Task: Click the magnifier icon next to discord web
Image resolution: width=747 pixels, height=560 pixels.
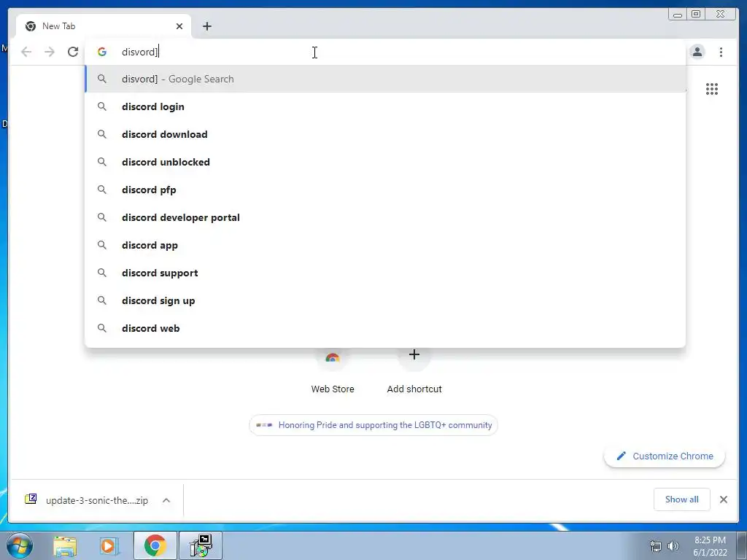Action: tap(102, 328)
